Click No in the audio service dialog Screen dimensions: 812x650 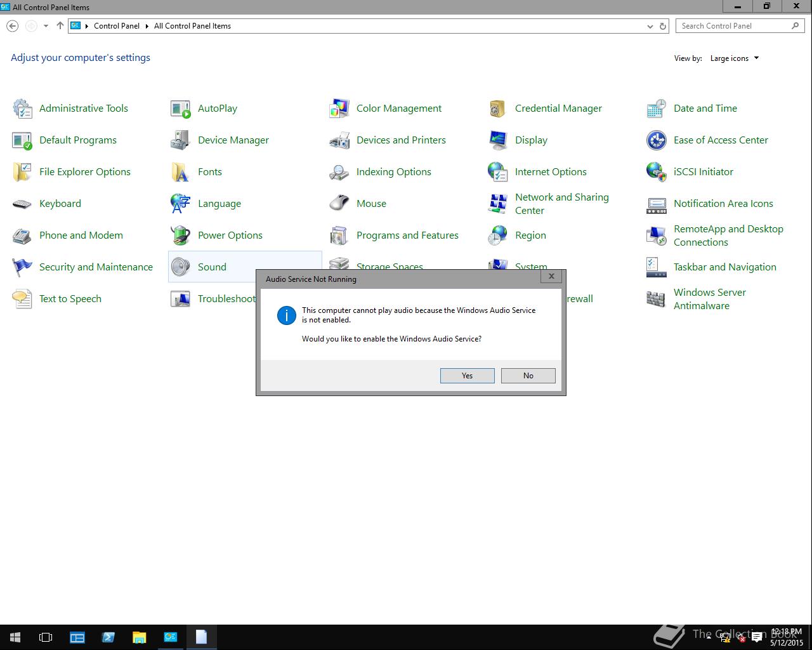pos(528,376)
